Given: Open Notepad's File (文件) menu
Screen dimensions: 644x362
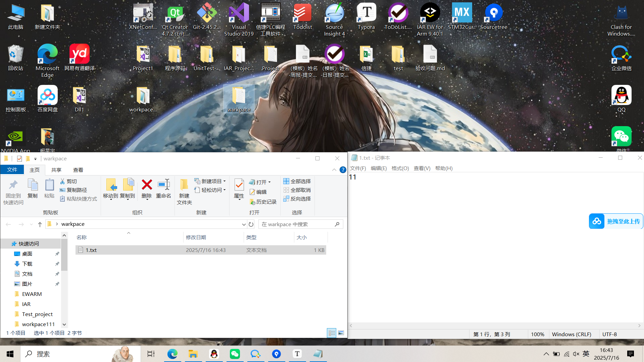Looking at the screenshot, I should 358,168.
